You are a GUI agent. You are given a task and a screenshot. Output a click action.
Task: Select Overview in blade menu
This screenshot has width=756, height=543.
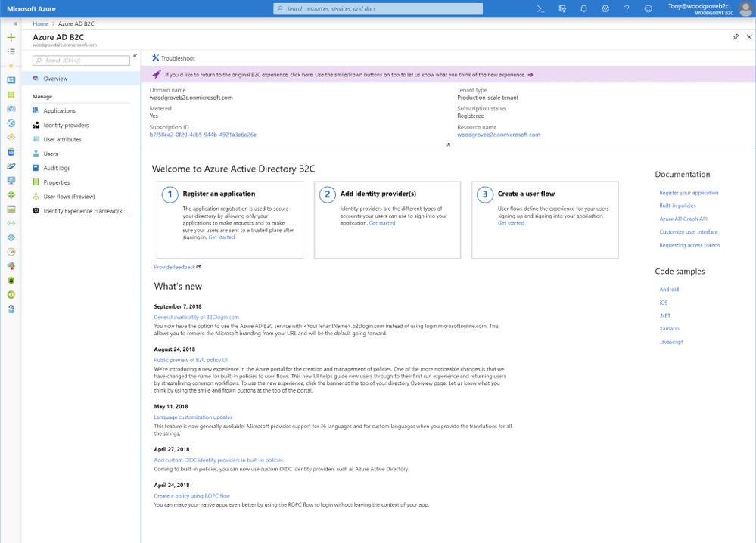click(x=81, y=79)
